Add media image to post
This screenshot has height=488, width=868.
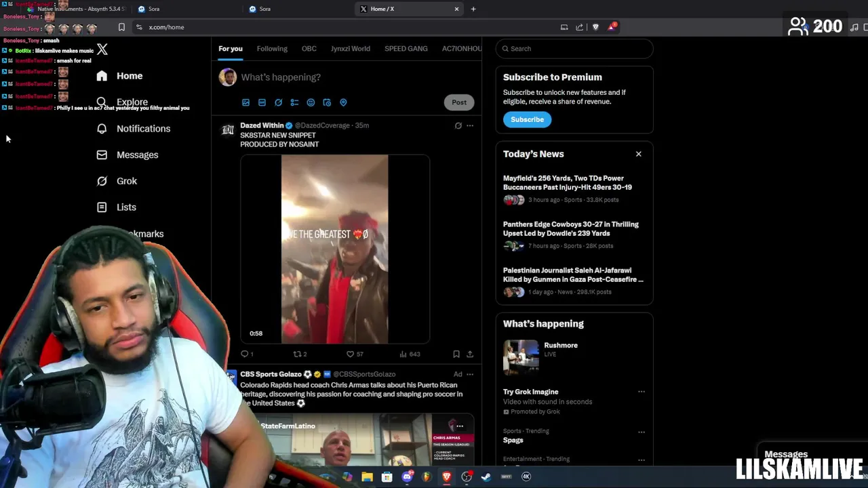point(245,102)
